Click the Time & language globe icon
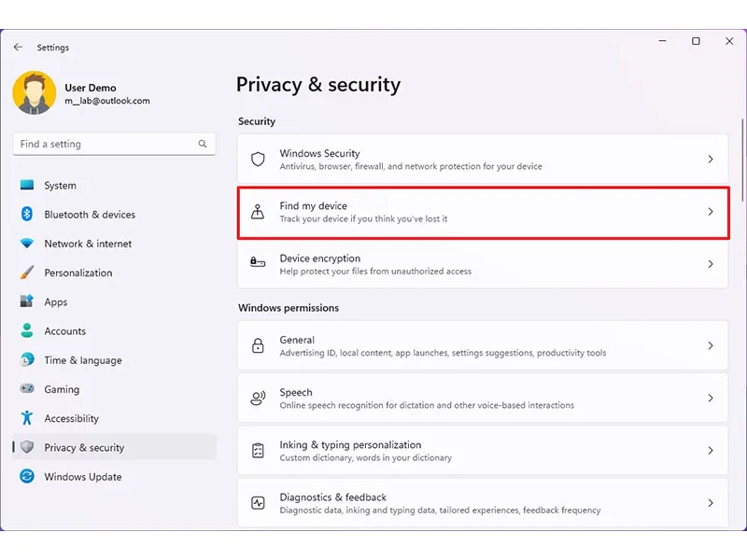The width and height of the screenshot is (747, 560). (27, 359)
